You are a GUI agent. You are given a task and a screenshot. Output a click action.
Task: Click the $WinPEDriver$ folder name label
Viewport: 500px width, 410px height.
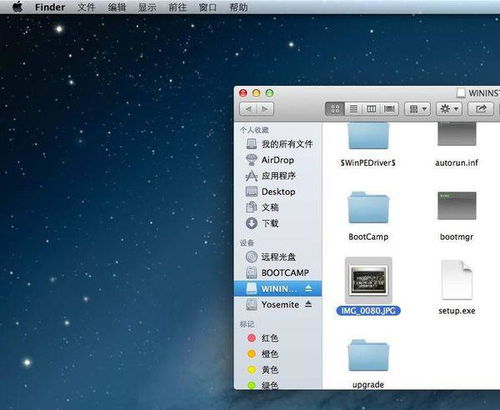click(x=368, y=163)
